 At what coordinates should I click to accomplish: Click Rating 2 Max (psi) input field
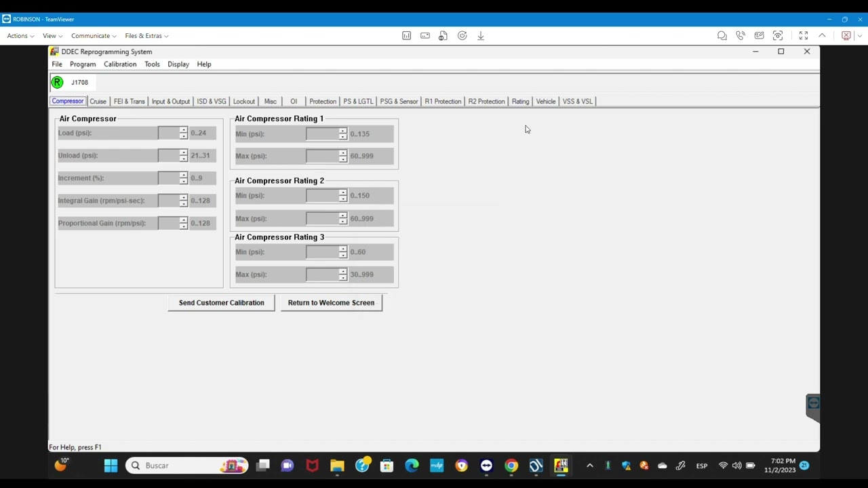[321, 218]
